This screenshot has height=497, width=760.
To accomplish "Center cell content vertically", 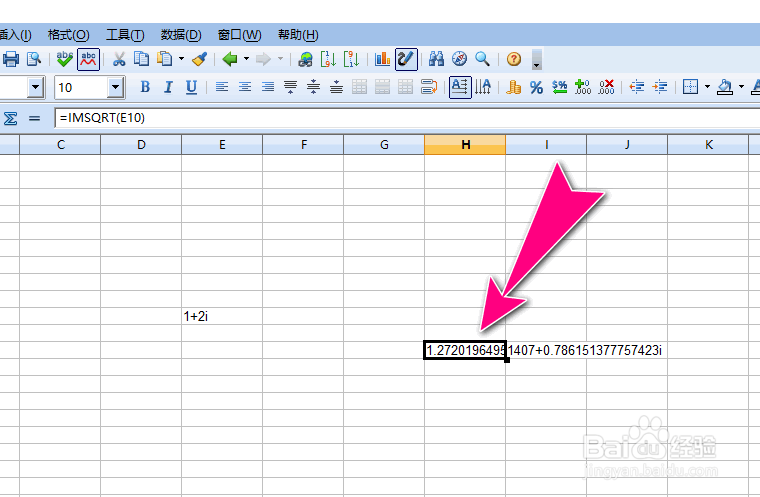I will 314,87.
